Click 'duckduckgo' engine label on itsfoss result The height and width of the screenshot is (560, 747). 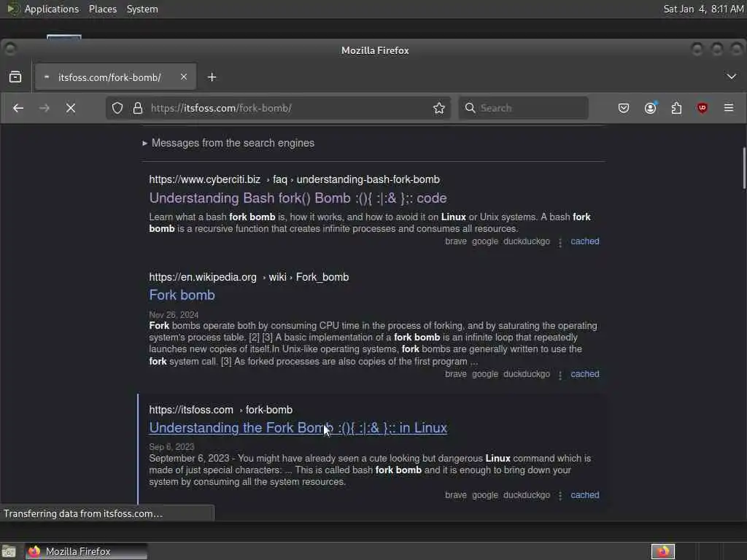coord(527,495)
